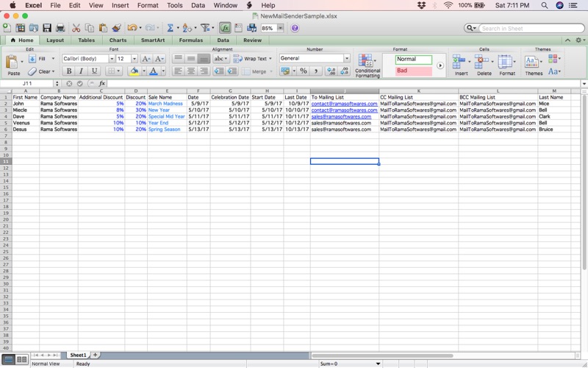Image resolution: width=588 pixels, height=368 pixels.
Task: Decrease indent icon
Action: [x=219, y=71]
